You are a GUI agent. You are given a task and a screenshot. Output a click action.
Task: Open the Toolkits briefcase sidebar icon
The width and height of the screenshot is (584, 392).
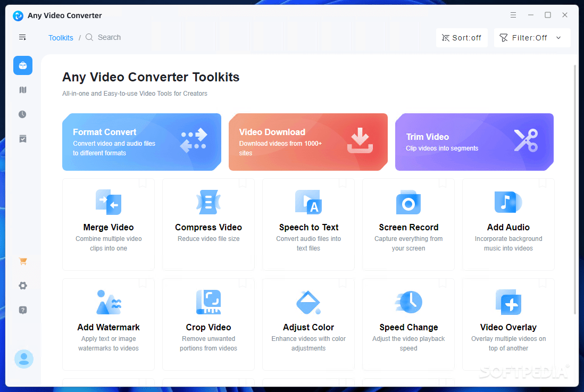23,65
